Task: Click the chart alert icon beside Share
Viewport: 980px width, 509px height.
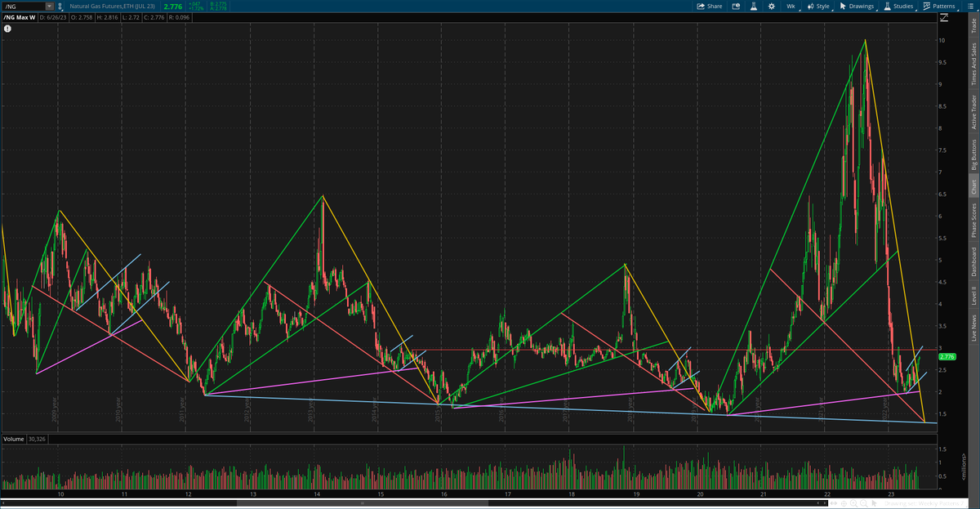Action: coord(736,7)
